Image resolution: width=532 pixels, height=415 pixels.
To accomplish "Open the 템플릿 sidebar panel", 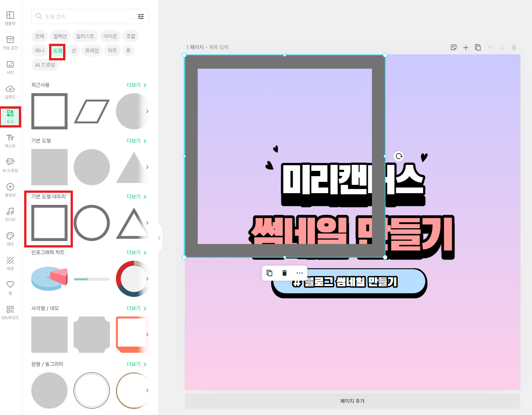I will [x=10, y=18].
